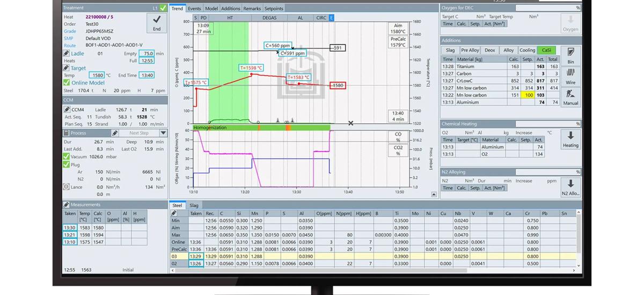Viewport: 644px width, 295px height.
Task: Select the 13:30 measurement time cell
Action: [70, 228]
